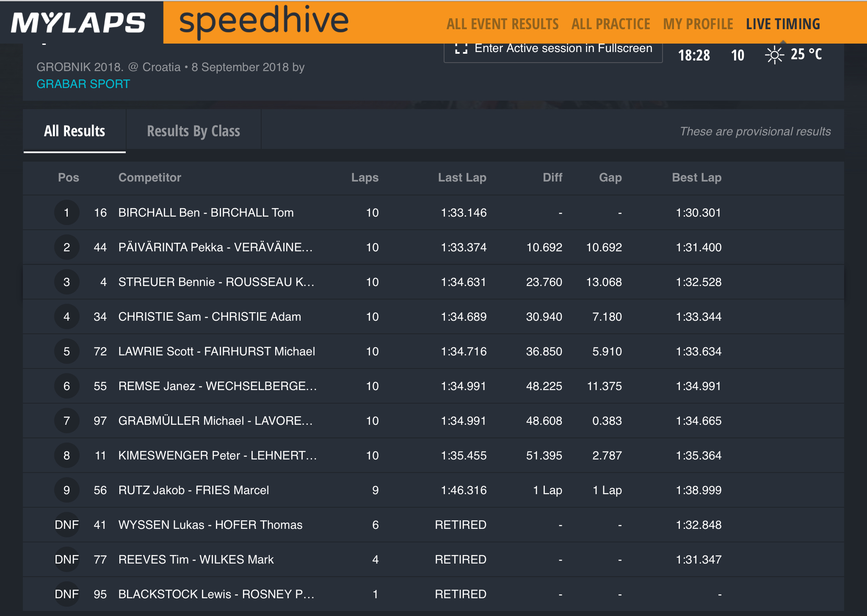Click best lap 1:30.301
Screen dimensions: 867x616
(699, 212)
